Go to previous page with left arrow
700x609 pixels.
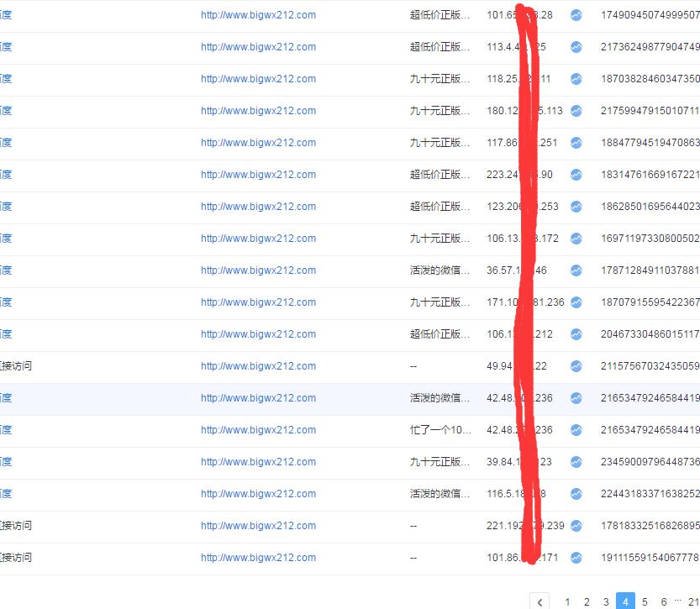coord(539,602)
